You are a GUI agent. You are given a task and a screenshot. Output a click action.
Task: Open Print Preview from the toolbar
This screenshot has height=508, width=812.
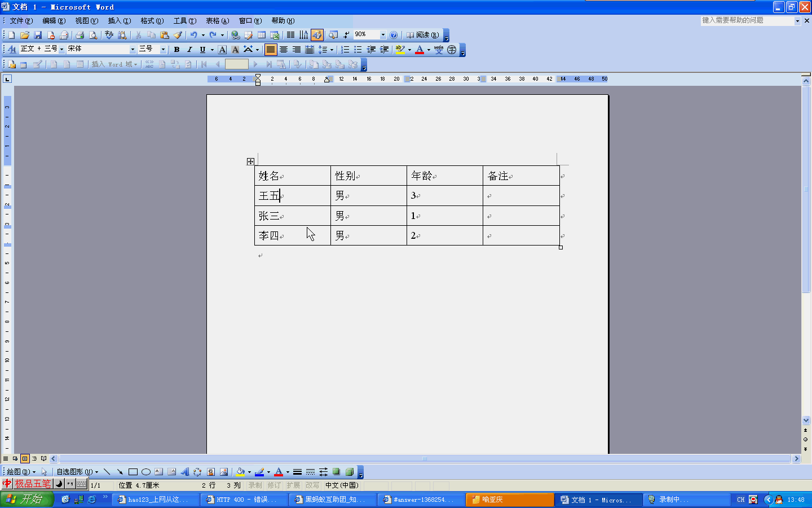click(93, 35)
